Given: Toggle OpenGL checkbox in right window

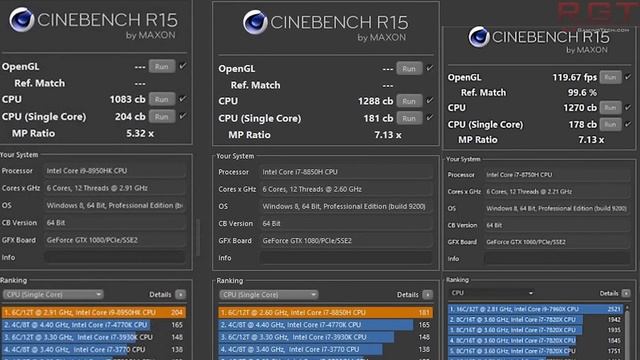Looking at the screenshot, I should (628, 77).
